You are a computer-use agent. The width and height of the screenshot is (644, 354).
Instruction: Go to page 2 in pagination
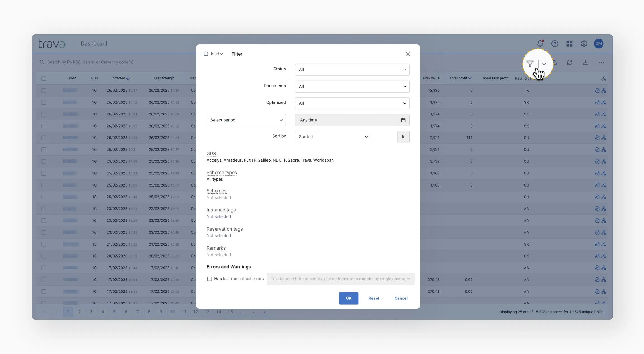80,312
